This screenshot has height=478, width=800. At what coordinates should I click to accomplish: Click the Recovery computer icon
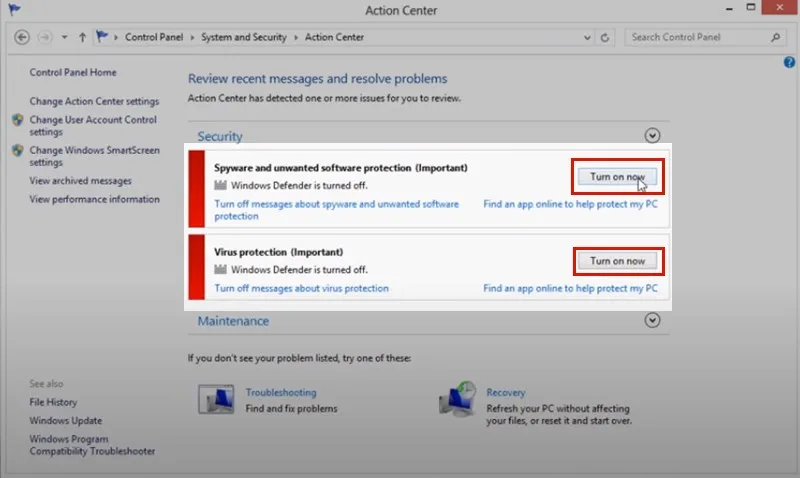(x=458, y=398)
